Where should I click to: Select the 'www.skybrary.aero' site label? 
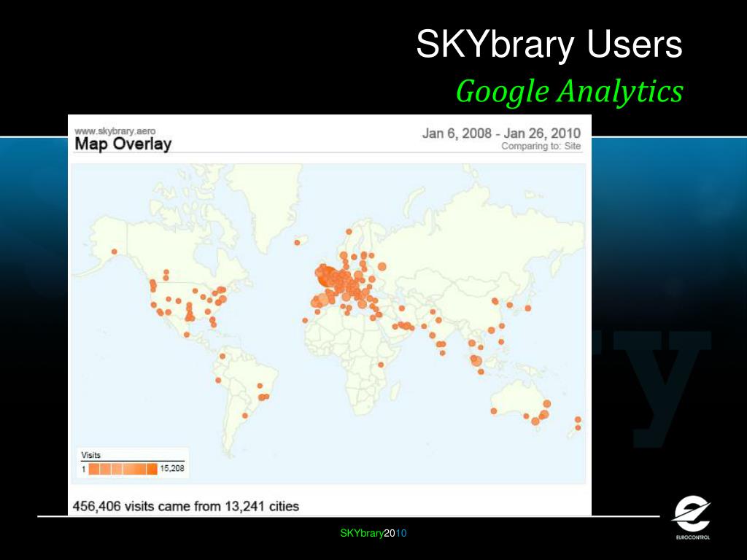115,131
